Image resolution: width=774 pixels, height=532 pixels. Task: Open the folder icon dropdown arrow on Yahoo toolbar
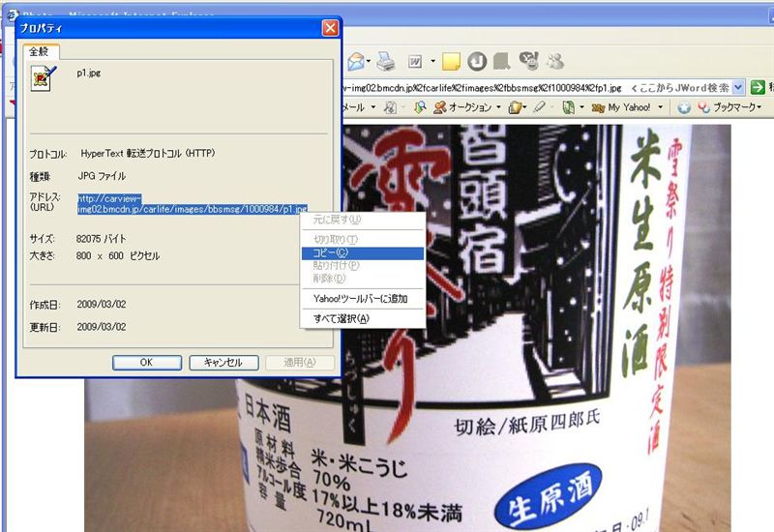[524, 107]
